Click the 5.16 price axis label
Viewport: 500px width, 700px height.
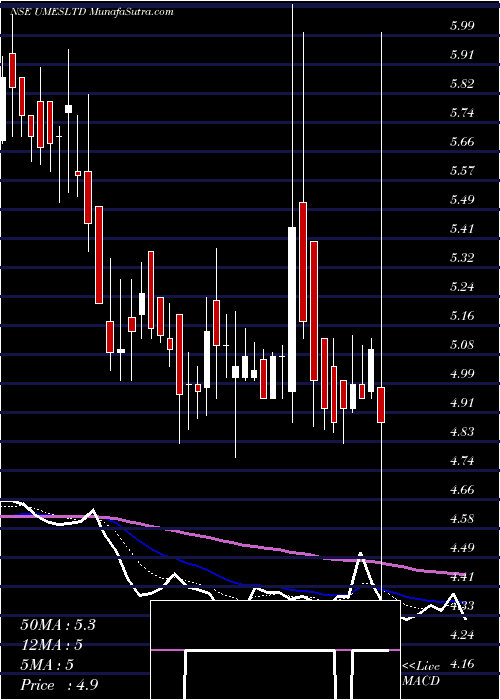click(x=462, y=316)
